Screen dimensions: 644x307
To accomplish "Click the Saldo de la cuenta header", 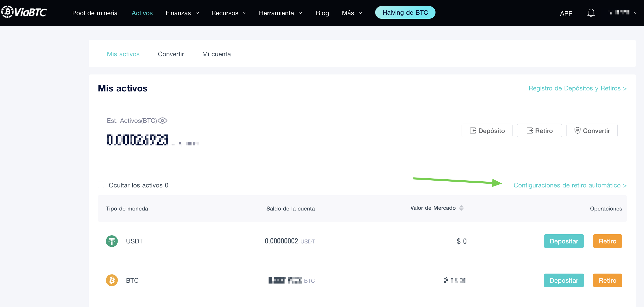I will 290,208.
